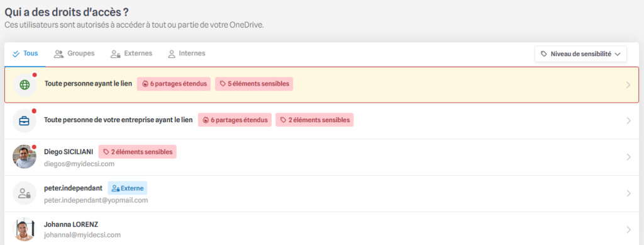Open the Niveau de sensibilité dropdown
Screen dimensions: 644x245
pos(580,54)
